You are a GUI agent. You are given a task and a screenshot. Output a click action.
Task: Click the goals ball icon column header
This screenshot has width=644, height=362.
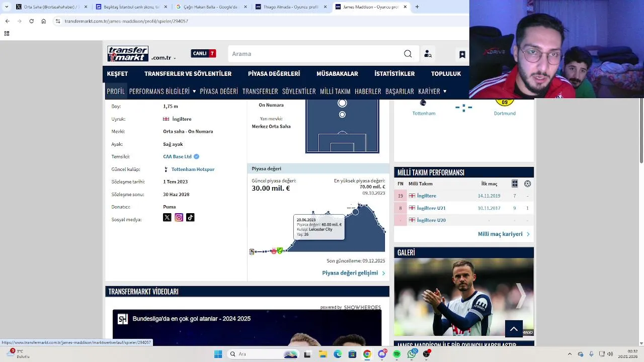tap(527, 184)
